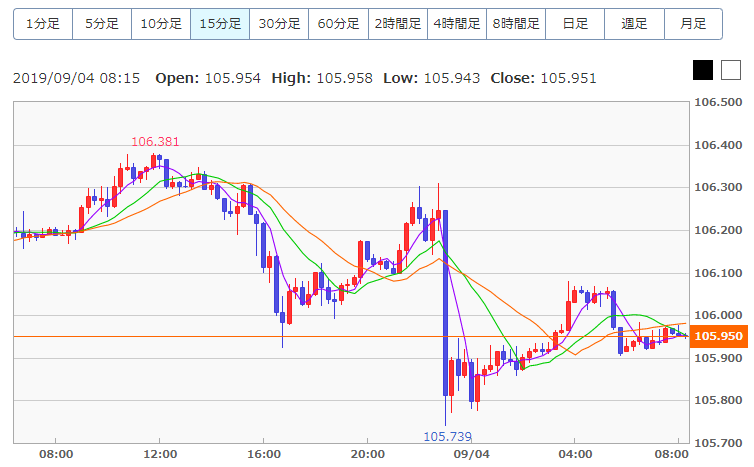754x467 pixels.
Task: Open the 2時間足 chart view
Action: click(397, 23)
